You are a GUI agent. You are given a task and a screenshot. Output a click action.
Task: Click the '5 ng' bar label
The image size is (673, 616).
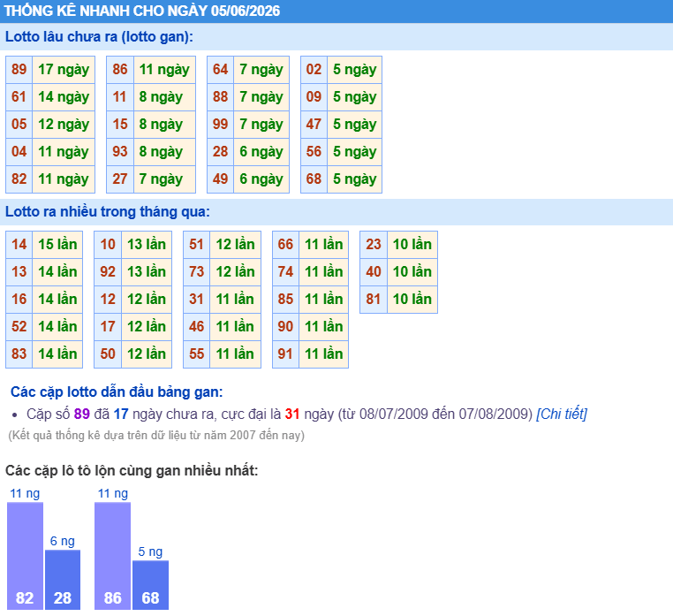(150, 552)
